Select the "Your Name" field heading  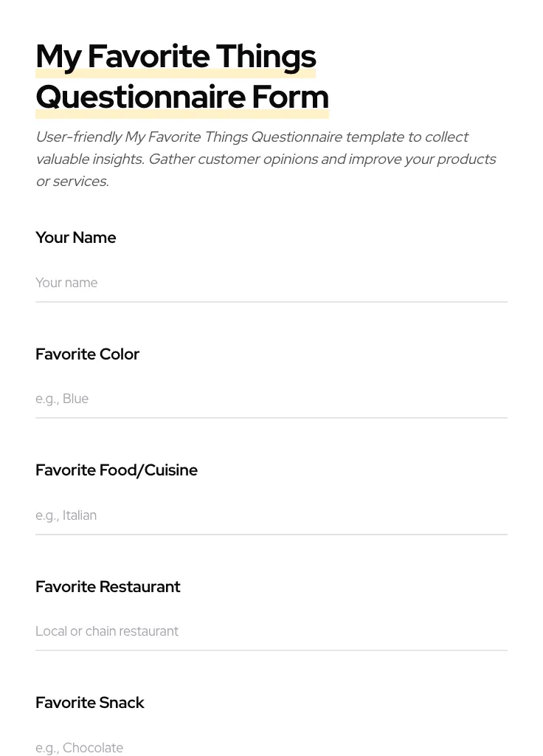click(x=75, y=237)
